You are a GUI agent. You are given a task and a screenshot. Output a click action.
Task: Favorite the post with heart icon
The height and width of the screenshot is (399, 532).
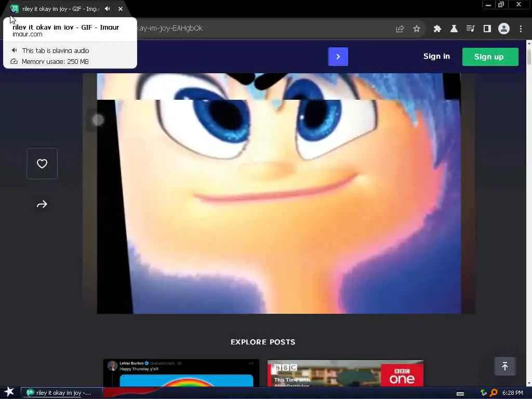point(42,164)
